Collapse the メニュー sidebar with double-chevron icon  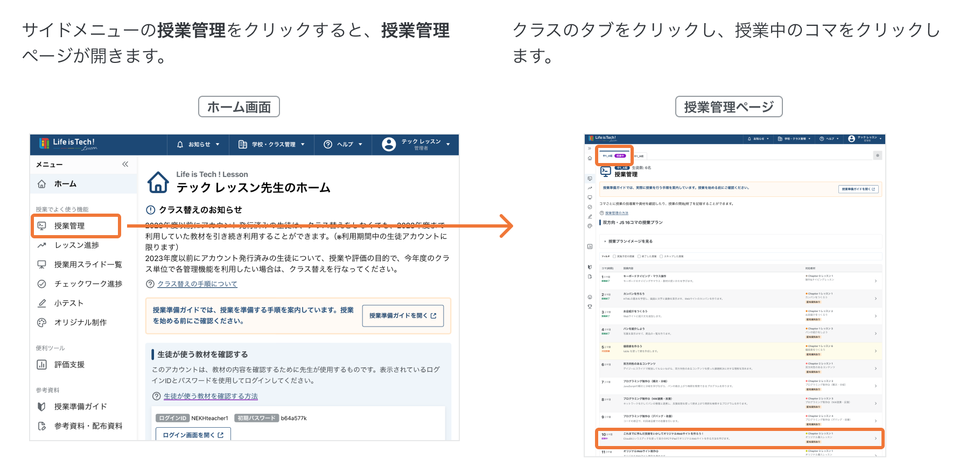coord(125,164)
